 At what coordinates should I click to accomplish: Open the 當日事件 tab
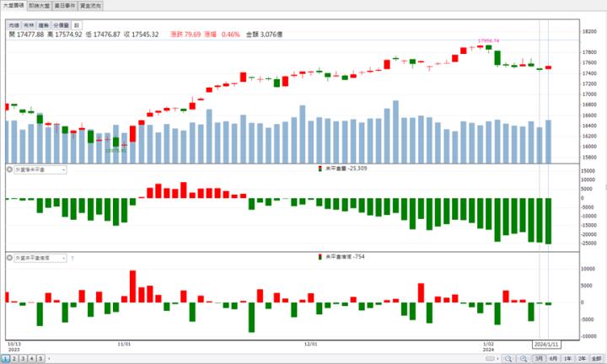65,6
